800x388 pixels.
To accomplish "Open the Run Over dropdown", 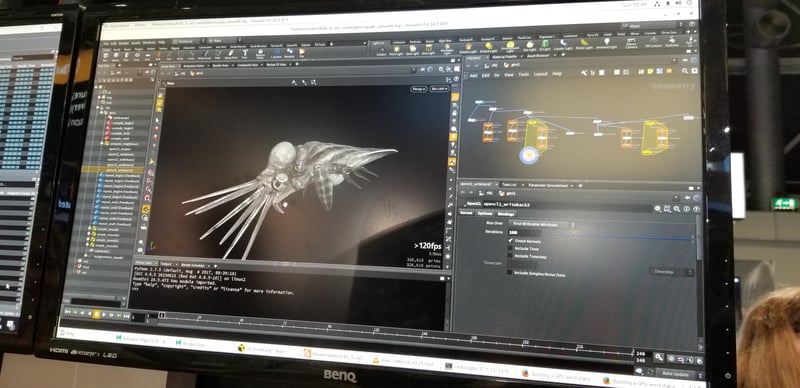I will (x=539, y=225).
